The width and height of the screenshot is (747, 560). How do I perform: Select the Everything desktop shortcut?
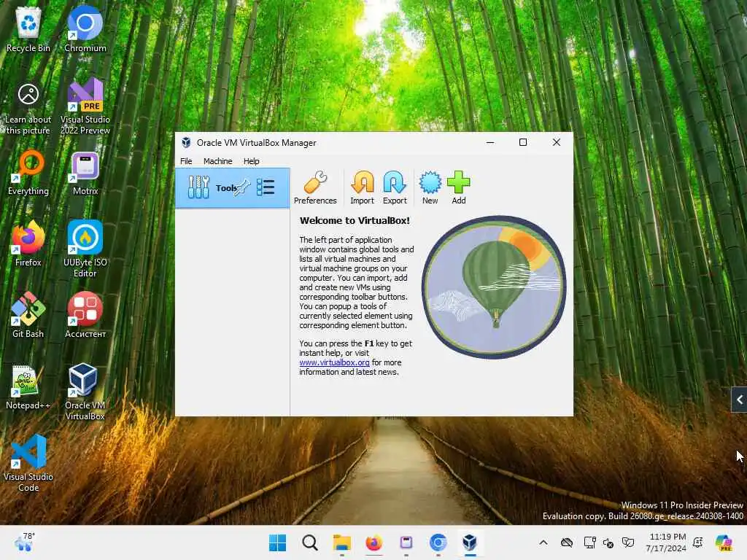click(x=28, y=173)
